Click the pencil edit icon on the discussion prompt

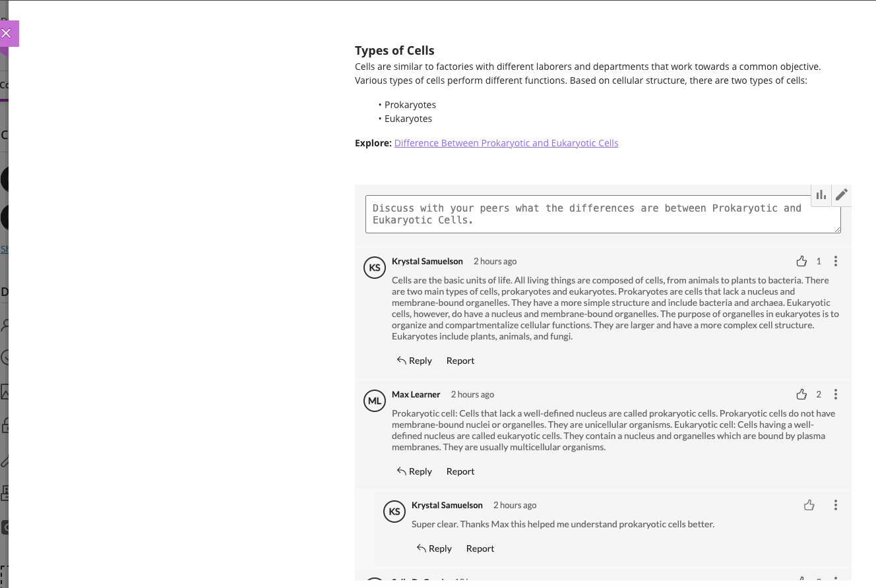pyautogui.click(x=842, y=195)
